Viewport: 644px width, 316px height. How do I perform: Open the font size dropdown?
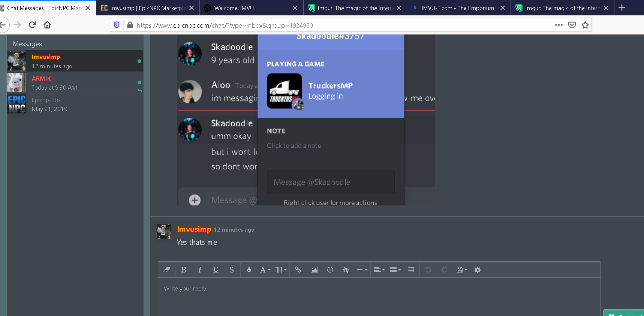(x=281, y=270)
